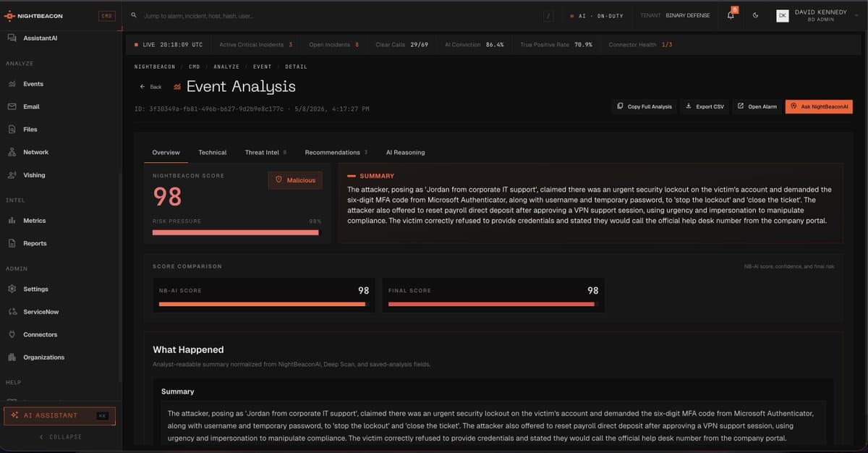
Task: Click the NB-AI Score bar
Action: point(263,305)
